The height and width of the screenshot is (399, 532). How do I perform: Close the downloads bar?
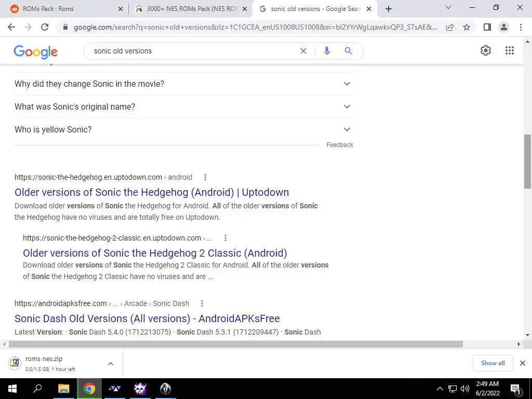click(523, 363)
